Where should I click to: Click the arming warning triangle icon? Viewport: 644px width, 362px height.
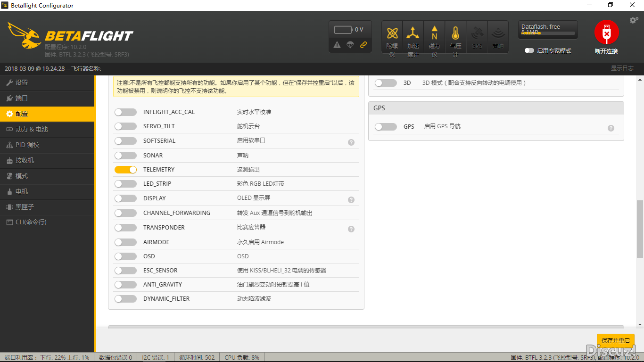point(337,45)
